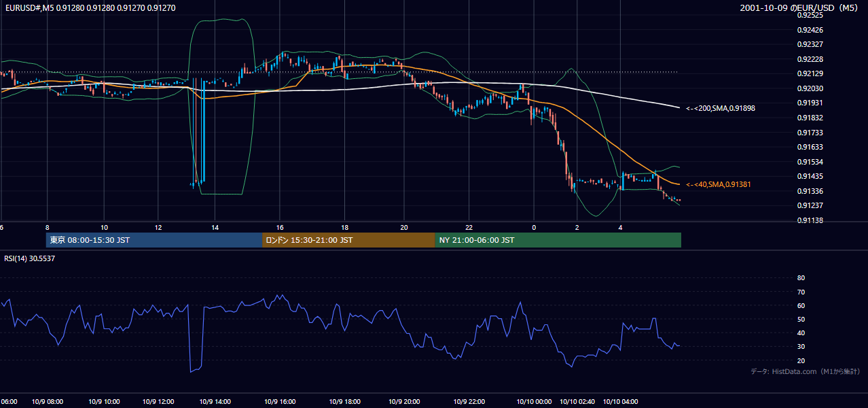Click price axis value 0.91237

point(811,205)
